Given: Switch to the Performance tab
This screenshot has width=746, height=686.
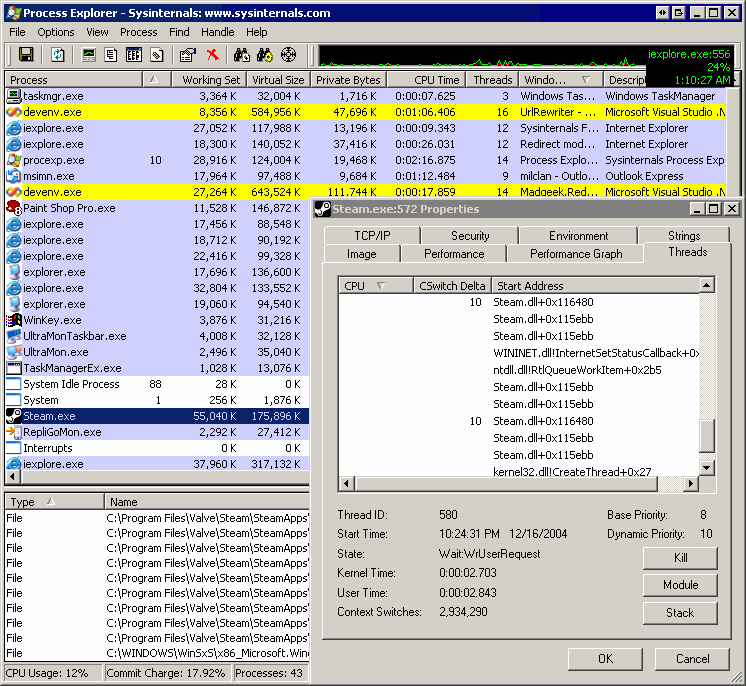Looking at the screenshot, I should point(454,254).
